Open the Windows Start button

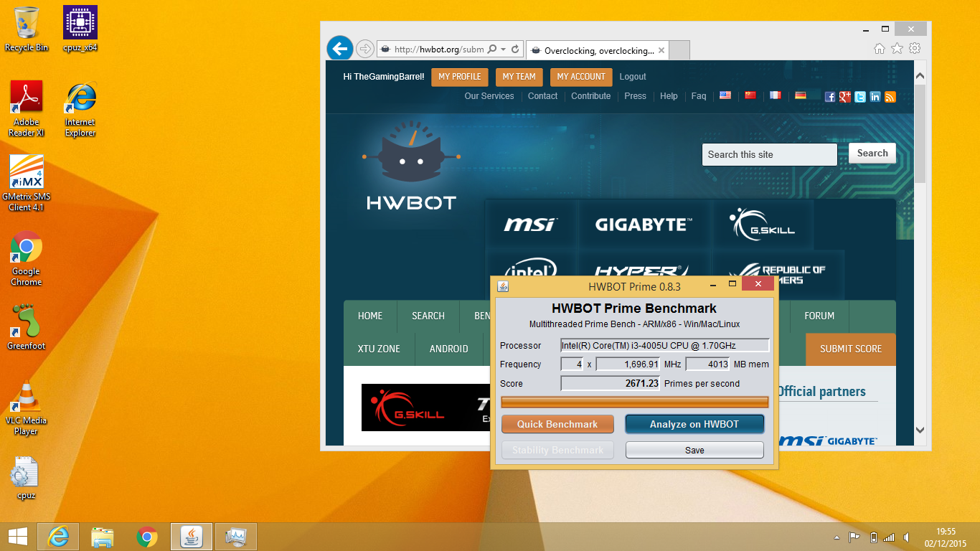click(18, 537)
